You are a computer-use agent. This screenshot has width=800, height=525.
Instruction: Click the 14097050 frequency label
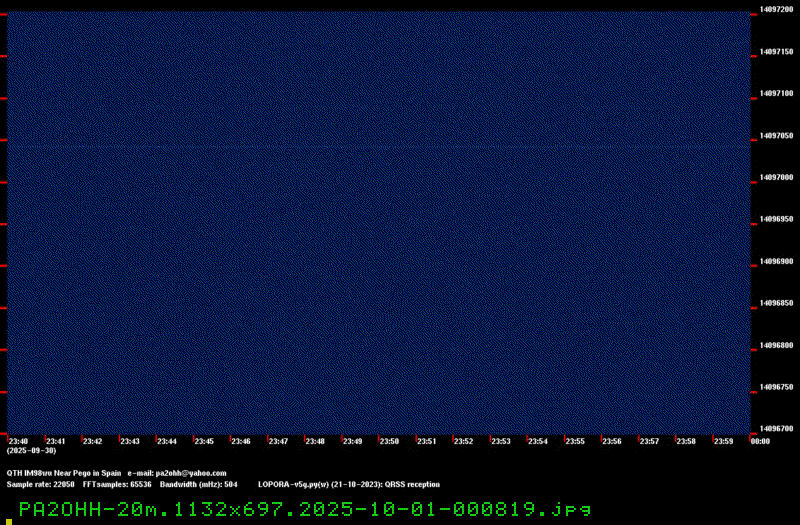coord(777,136)
